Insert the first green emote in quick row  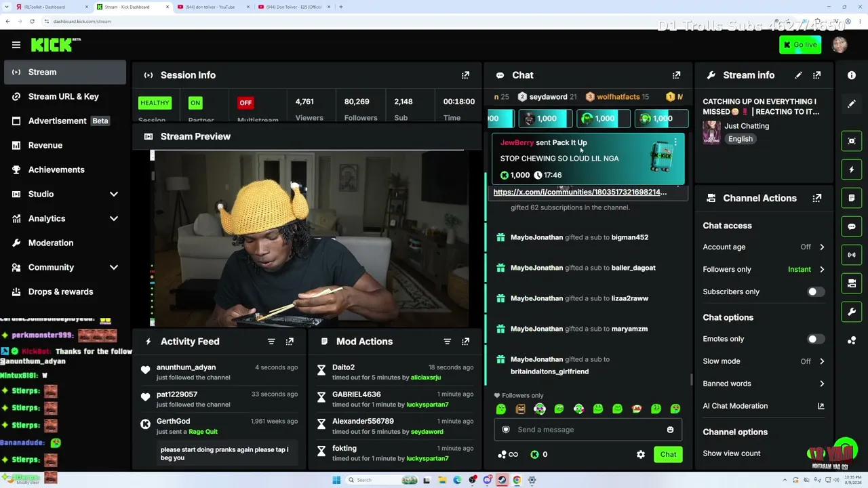tap(501, 409)
